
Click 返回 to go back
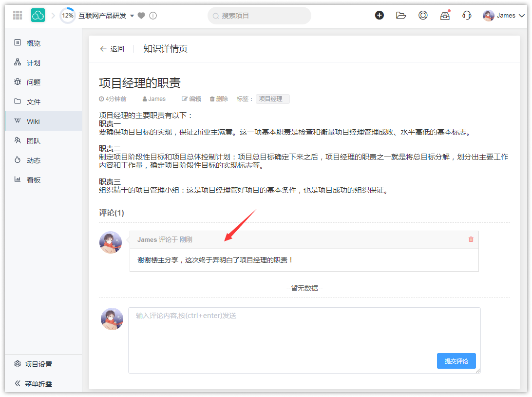112,49
